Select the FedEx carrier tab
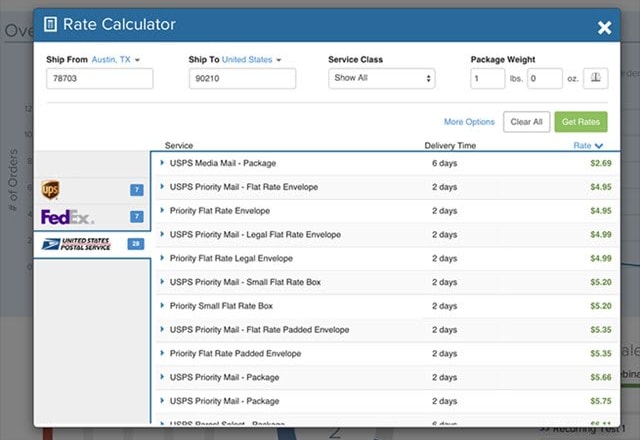The width and height of the screenshot is (640, 440). click(x=92, y=217)
